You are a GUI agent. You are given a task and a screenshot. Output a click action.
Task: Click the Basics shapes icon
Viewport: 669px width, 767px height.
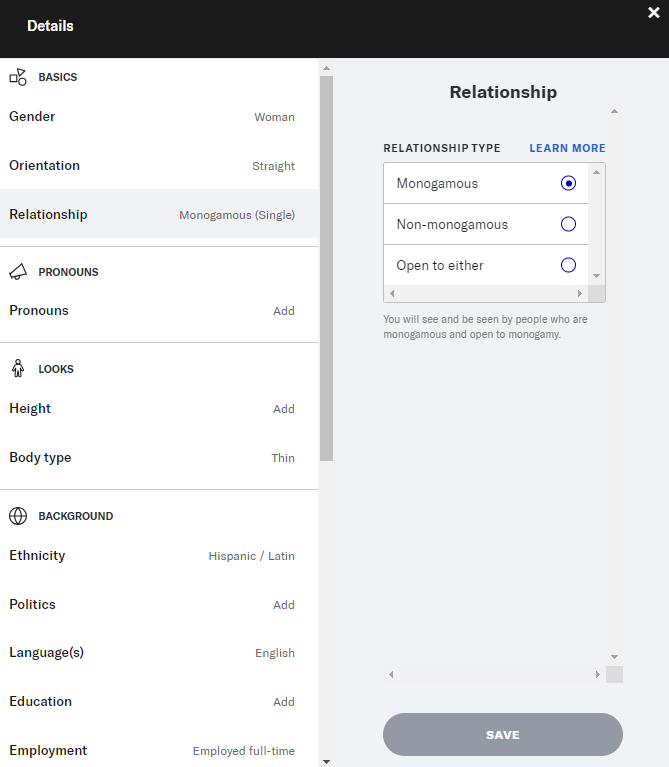(x=18, y=77)
